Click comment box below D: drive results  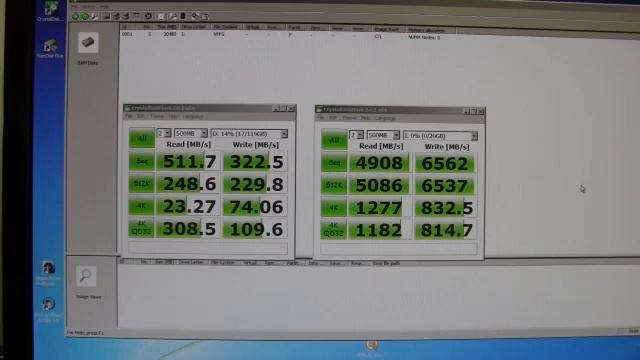pyautogui.click(x=208, y=248)
